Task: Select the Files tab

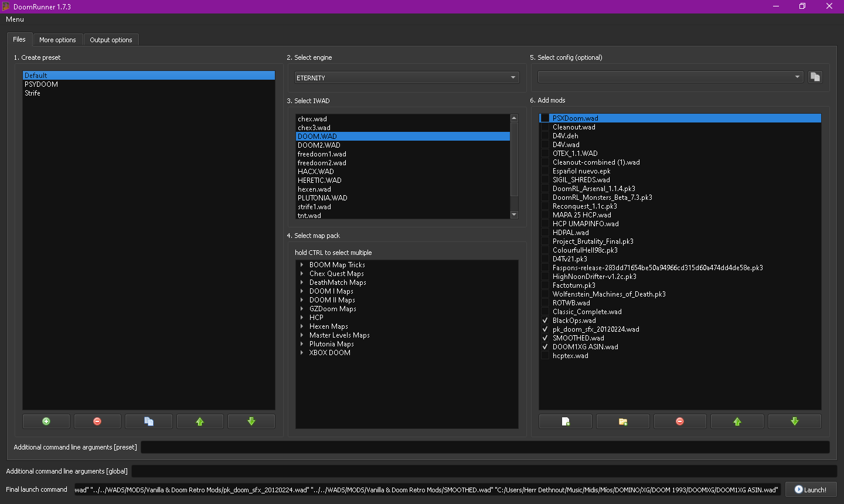Action: tap(19, 39)
